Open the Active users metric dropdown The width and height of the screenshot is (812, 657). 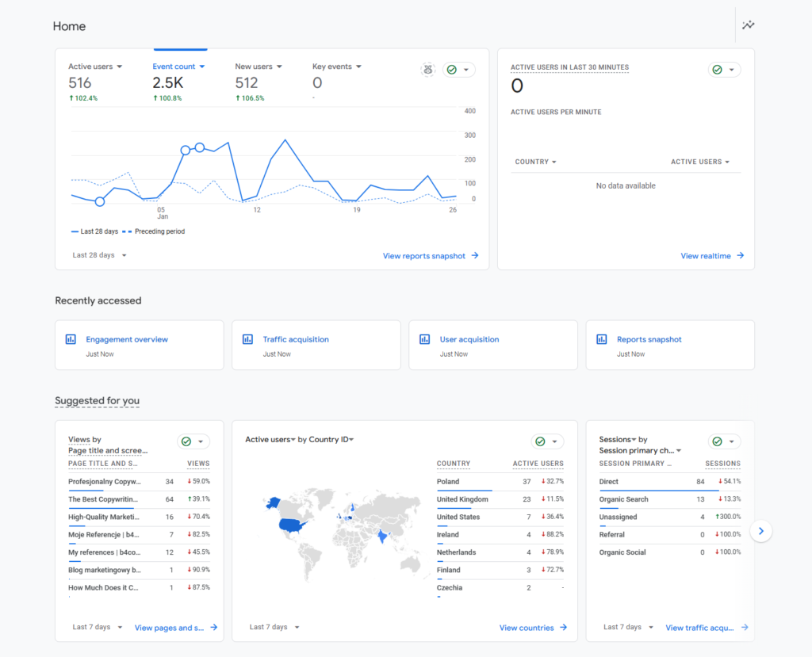pos(95,67)
